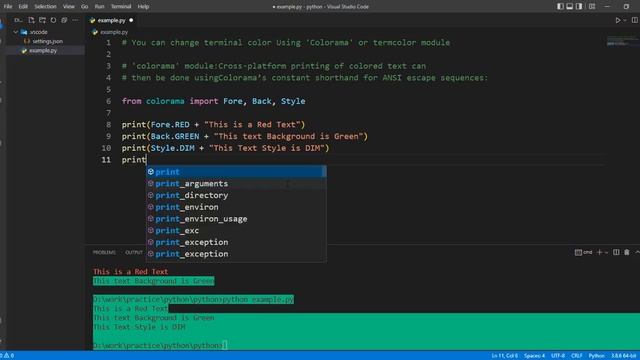Open the new terminal launch profile dropdown
Image resolution: width=640 pixels, height=360 pixels.
(606, 253)
